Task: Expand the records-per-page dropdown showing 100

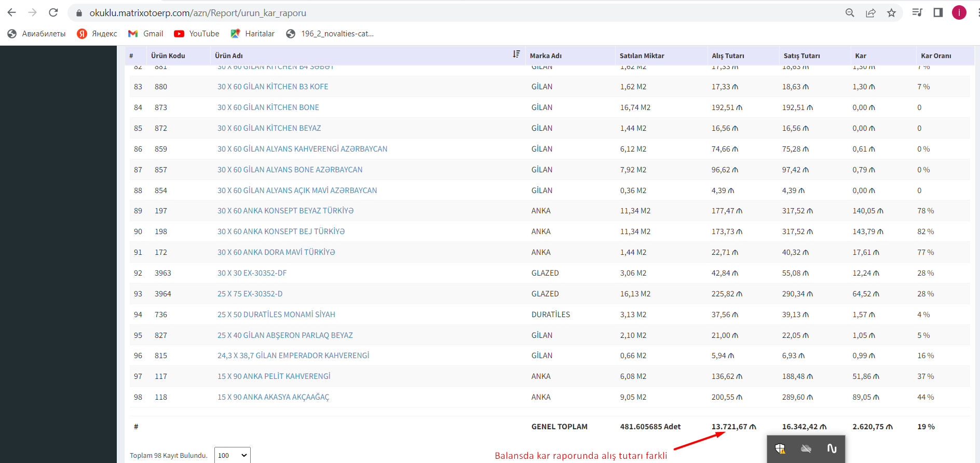Action: 232,455
